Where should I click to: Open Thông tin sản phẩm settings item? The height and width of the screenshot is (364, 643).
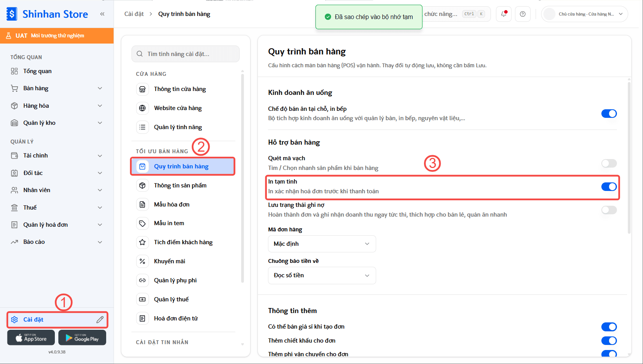184,185
